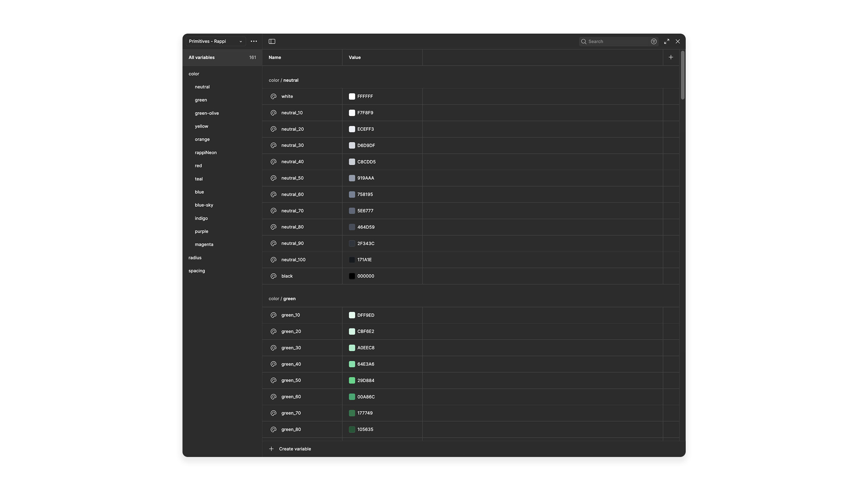Open the Primitives - Rappi collection dropdown

pos(215,41)
